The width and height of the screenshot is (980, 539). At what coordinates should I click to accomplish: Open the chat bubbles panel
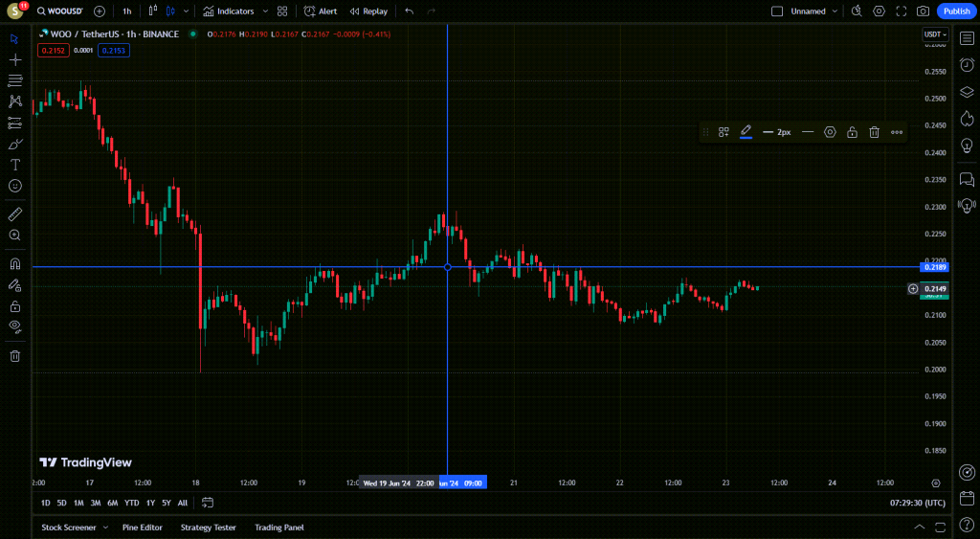(x=967, y=179)
